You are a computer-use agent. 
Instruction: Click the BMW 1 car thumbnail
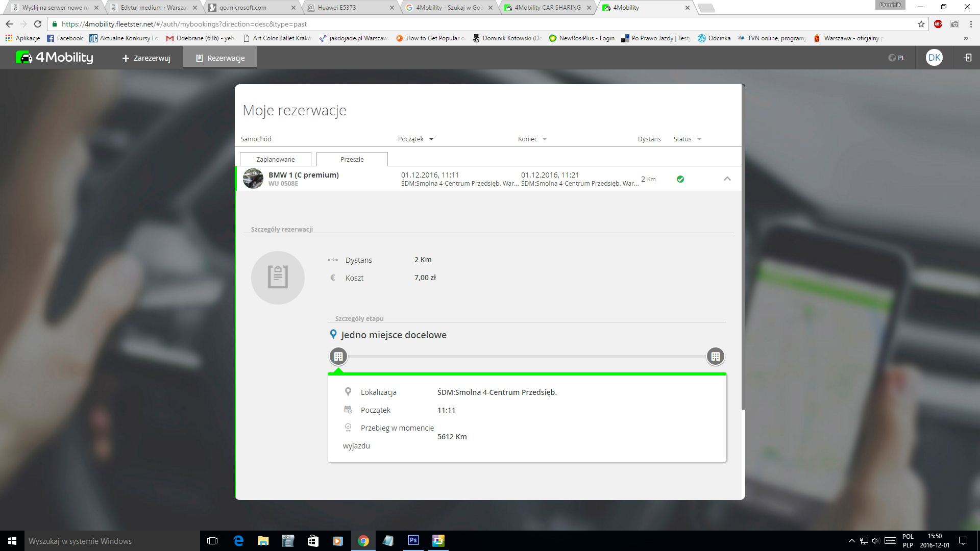(253, 179)
